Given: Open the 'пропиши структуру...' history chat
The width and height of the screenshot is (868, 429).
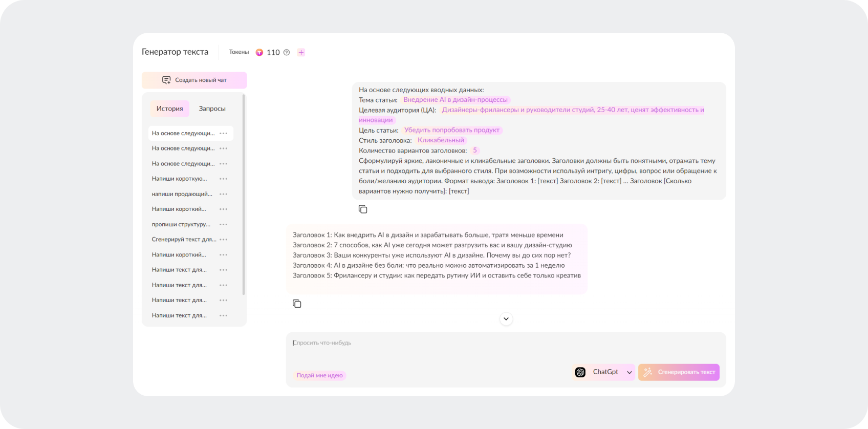Looking at the screenshot, I should [x=181, y=224].
